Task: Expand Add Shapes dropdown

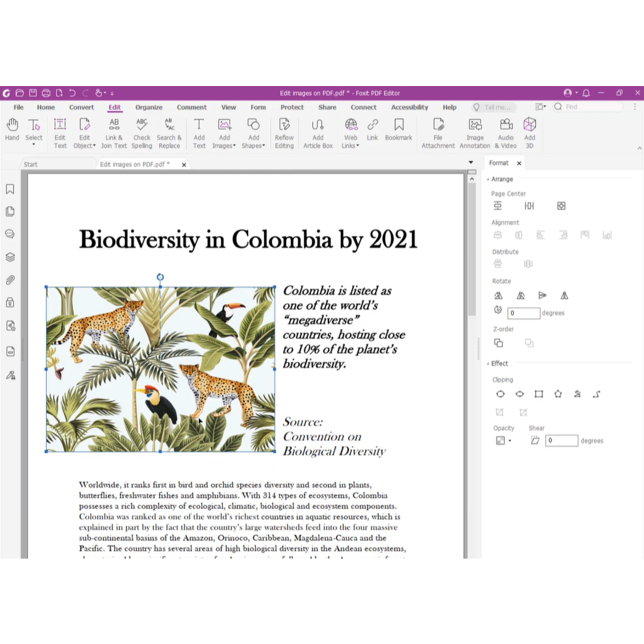Action: pos(264,146)
